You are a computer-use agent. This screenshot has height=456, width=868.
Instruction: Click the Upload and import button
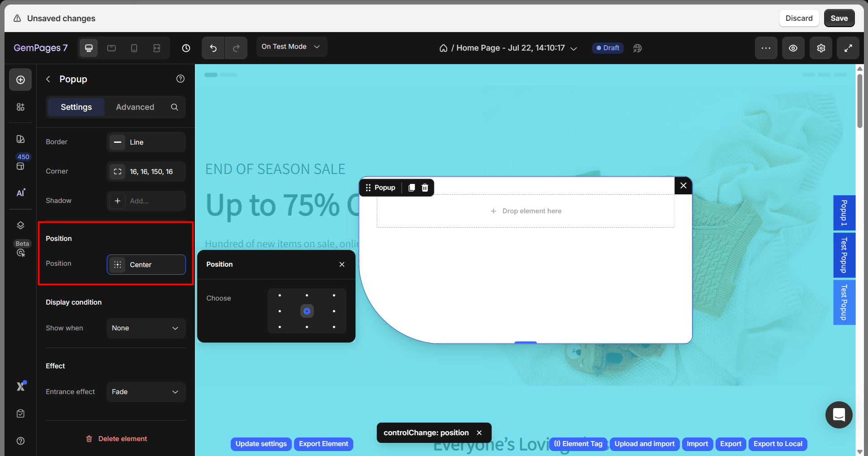[645, 444]
